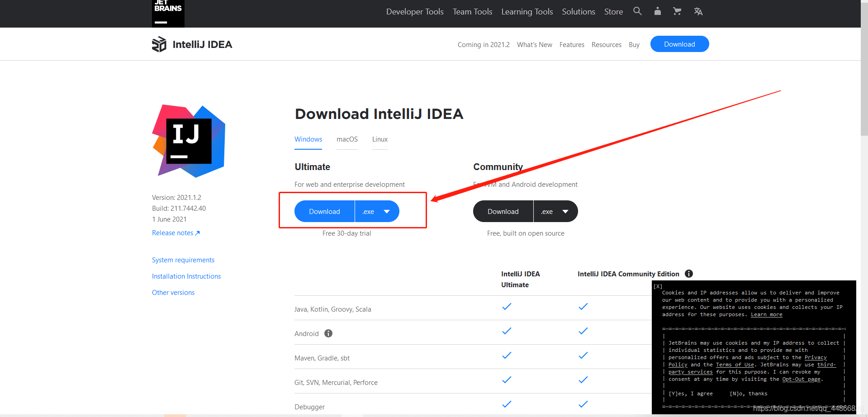
Task: Open the What's New page
Action: coord(535,45)
